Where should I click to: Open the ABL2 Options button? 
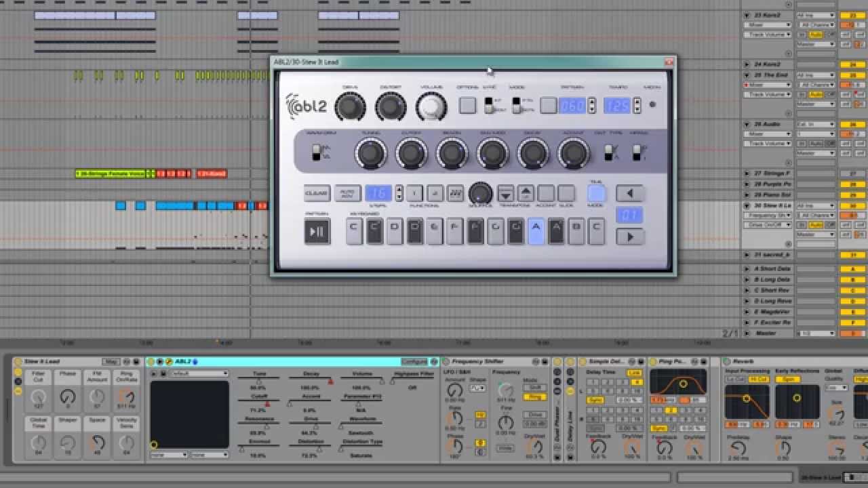pos(467,105)
